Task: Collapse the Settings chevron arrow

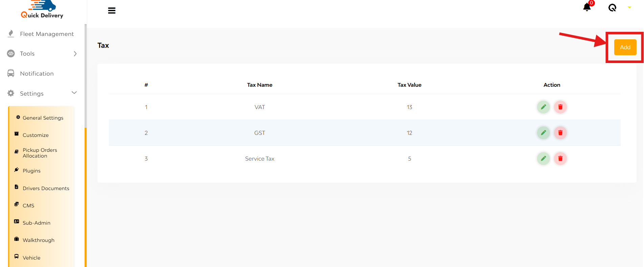Action: (x=74, y=93)
